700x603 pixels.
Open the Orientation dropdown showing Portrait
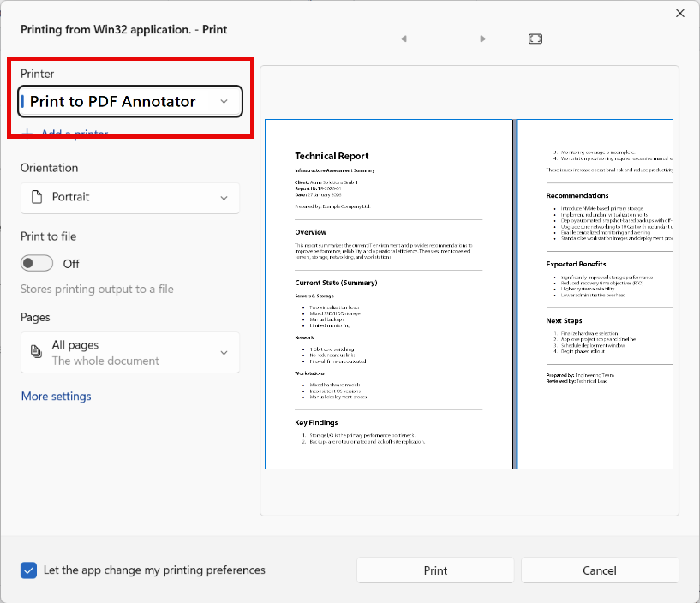224,198
